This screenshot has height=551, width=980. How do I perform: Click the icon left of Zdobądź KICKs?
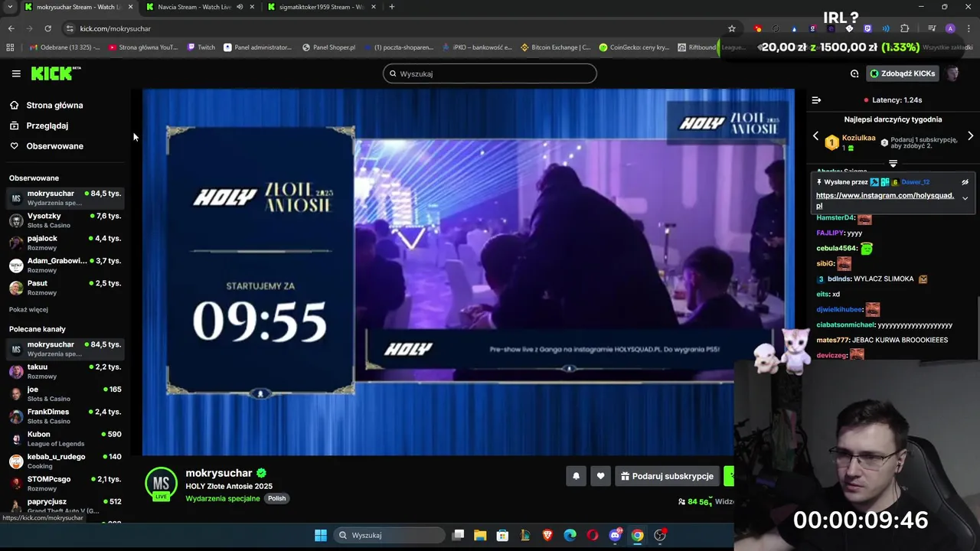click(x=854, y=73)
